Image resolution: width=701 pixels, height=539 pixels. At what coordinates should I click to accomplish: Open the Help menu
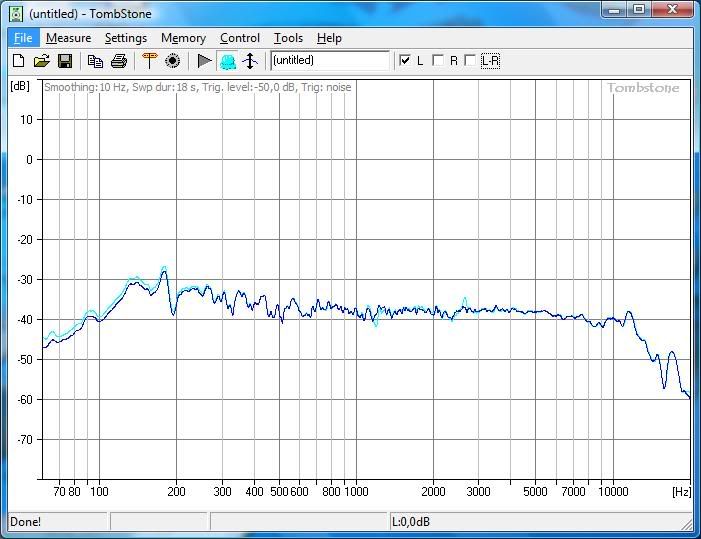[329, 38]
